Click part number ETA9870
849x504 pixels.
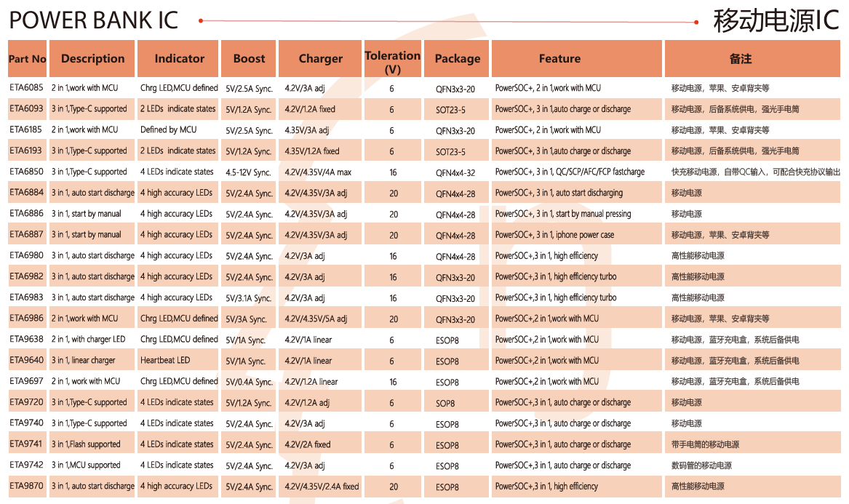27,486
